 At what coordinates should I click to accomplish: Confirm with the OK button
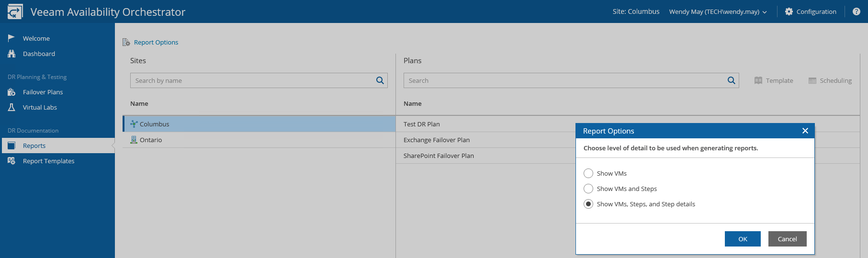[743, 239]
